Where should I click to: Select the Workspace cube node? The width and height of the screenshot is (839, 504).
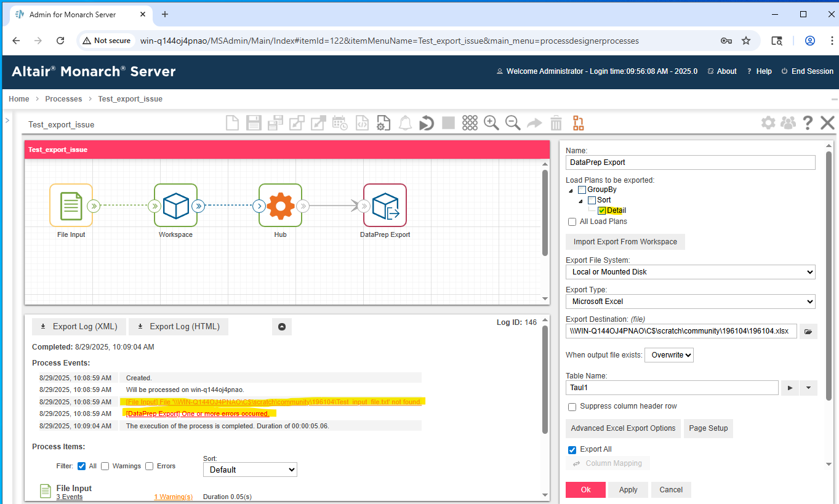pos(175,206)
